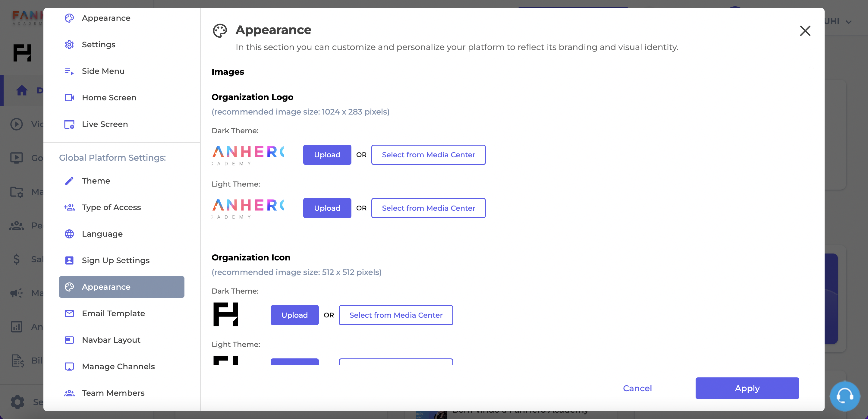Image resolution: width=868 pixels, height=419 pixels.
Task: Select from Media Center for light logo
Action: point(429,208)
